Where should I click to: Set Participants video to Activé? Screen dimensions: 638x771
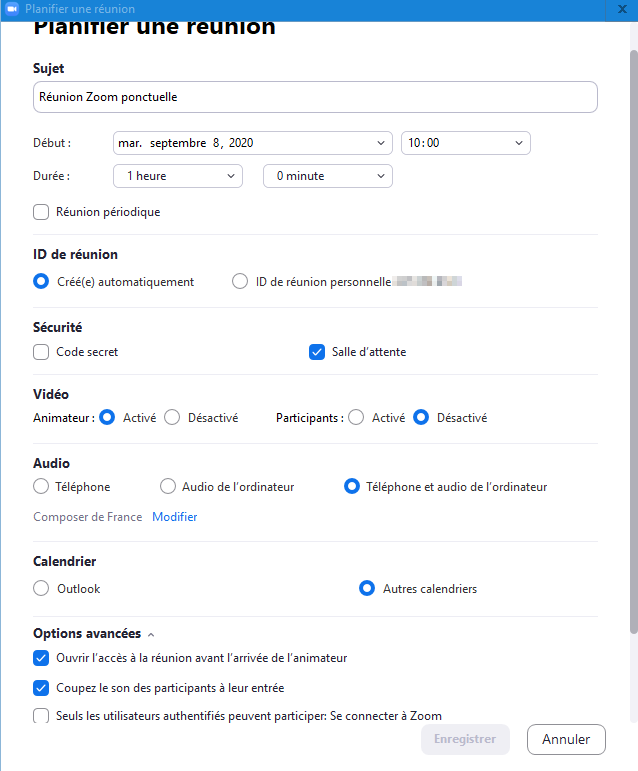pyautogui.click(x=356, y=418)
